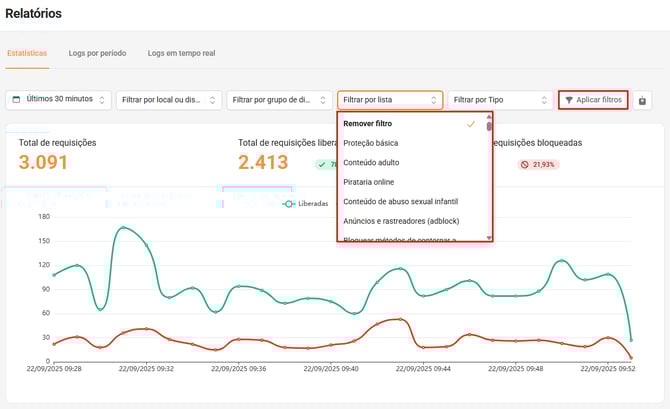Image resolution: width=670 pixels, height=409 pixels.
Task: Expand the Filtrar por Tipo dropdown
Action: pos(500,100)
